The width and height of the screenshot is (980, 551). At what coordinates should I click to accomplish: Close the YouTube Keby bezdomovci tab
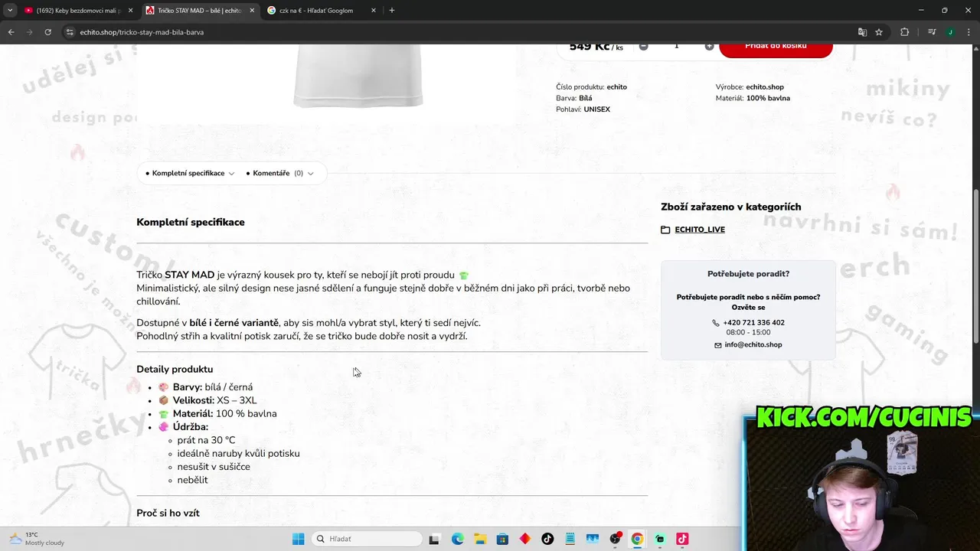pyautogui.click(x=130, y=11)
